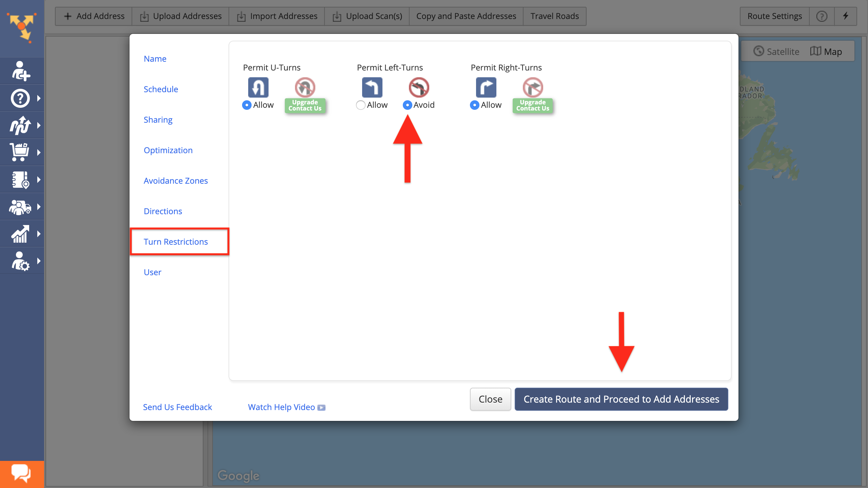This screenshot has height=488, width=868.
Task: Open the Avoidance Zones settings section
Action: tap(175, 181)
